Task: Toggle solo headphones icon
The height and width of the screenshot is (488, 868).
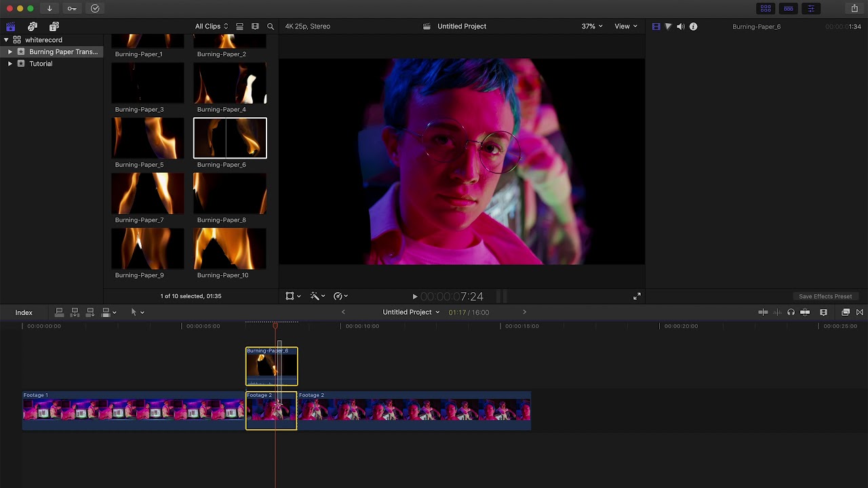Action: point(791,312)
